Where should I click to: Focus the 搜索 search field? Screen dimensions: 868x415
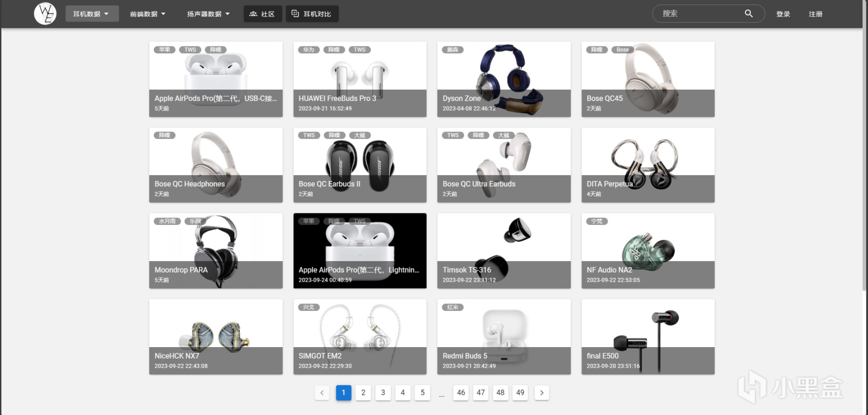click(x=709, y=14)
